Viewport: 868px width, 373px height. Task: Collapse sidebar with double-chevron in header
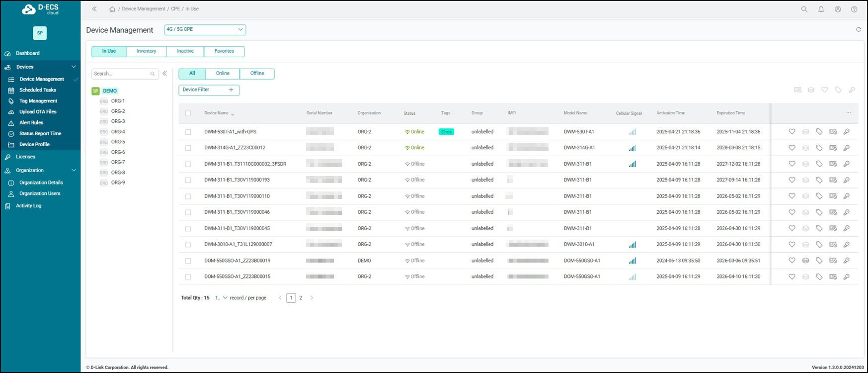94,9
